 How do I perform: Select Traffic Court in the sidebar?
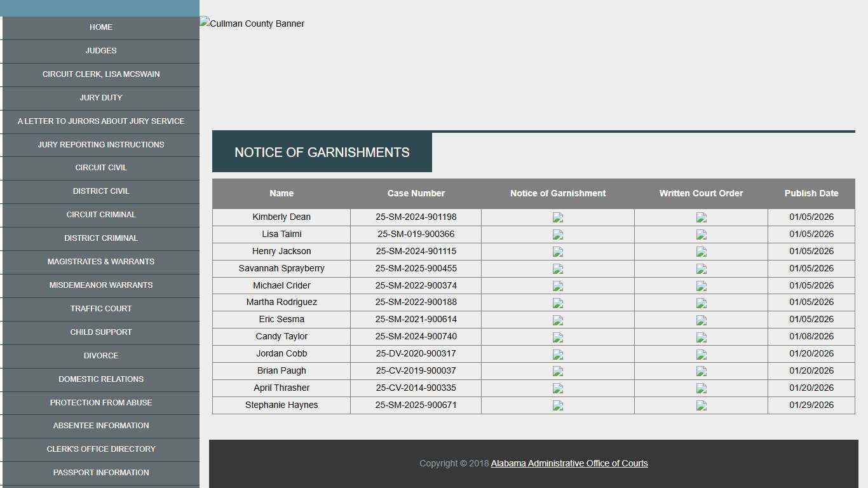tap(101, 309)
